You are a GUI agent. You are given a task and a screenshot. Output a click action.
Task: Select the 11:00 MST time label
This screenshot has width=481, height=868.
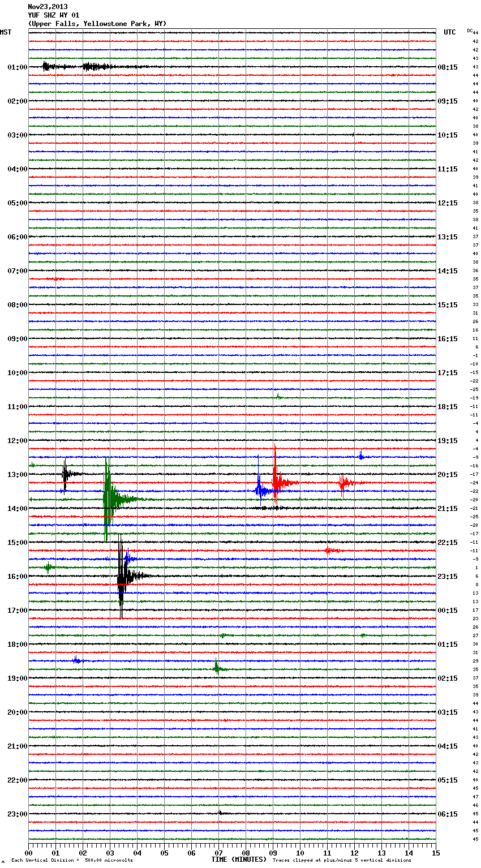(17, 407)
